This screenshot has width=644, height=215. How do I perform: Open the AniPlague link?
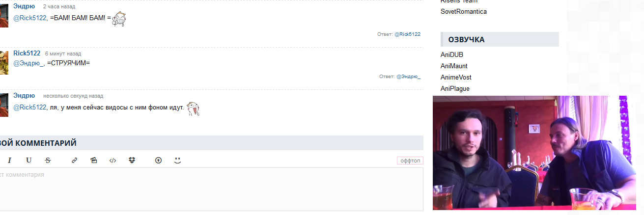pyautogui.click(x=455, y=88)
